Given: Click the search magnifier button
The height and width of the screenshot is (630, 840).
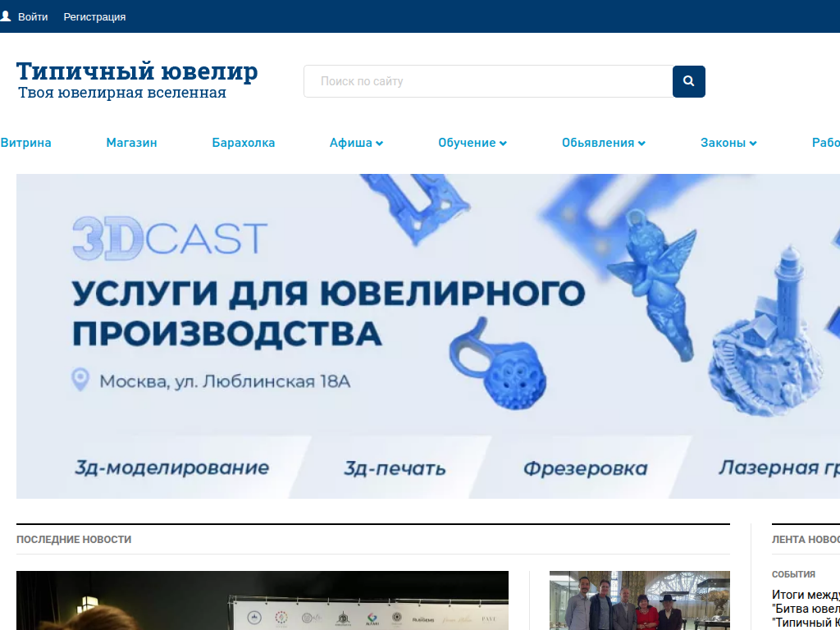Looking at the screenshot, I should pyautogui.click(x=688, y=81).
